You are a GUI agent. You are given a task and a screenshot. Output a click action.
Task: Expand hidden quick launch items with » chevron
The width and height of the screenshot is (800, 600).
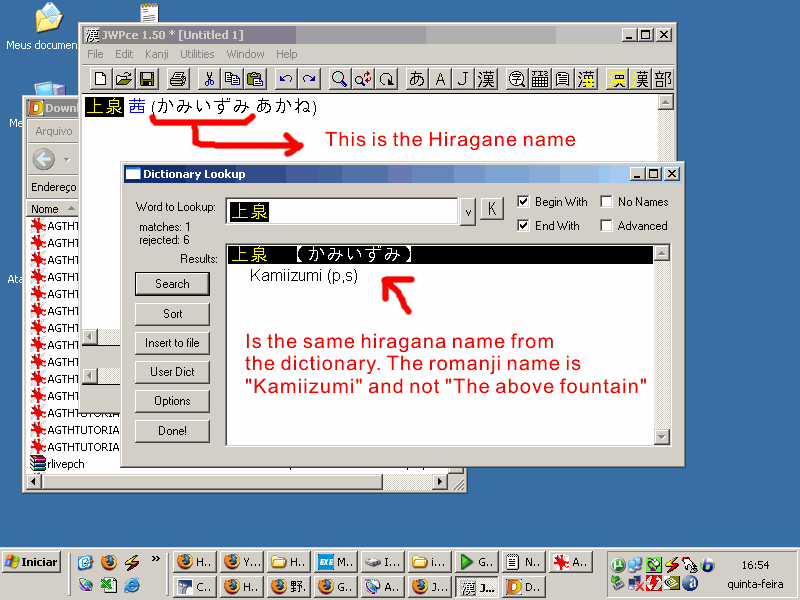pos(156,559)
